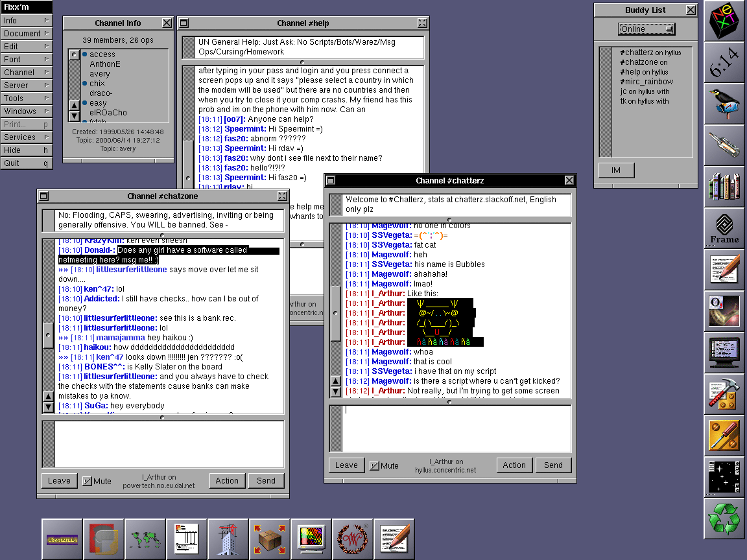The height and width of the screenshot is (560, 747).
Task: Launch the computer terminal dock icon
Action: pos(725,353)
